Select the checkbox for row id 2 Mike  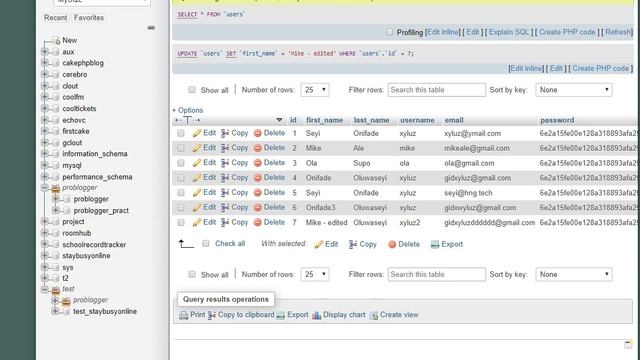181,148
